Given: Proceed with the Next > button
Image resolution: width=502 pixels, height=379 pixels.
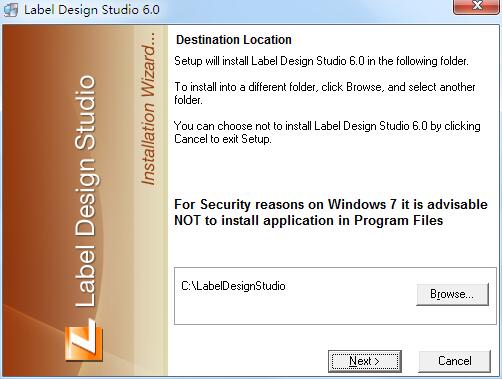Looking at the screenshot, I should click(365, 361).
